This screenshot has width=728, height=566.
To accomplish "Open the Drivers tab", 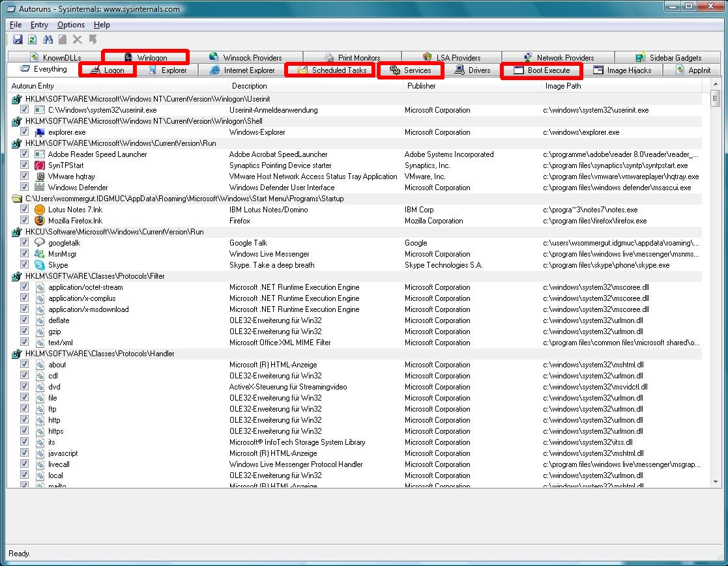I will tap(472, 70).
